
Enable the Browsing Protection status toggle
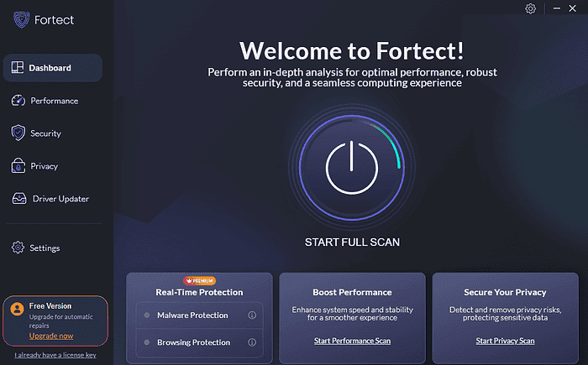pos(146,342)
